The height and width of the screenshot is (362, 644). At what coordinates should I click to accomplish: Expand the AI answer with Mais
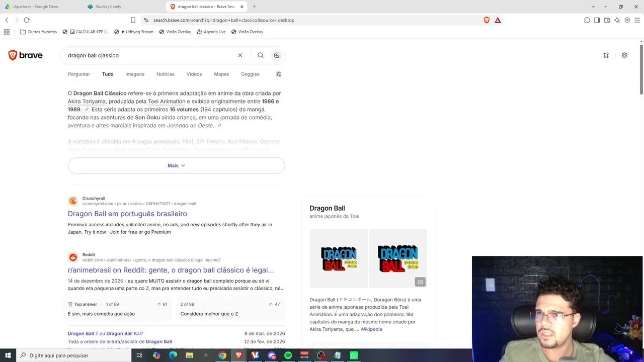tap(176, 165)
